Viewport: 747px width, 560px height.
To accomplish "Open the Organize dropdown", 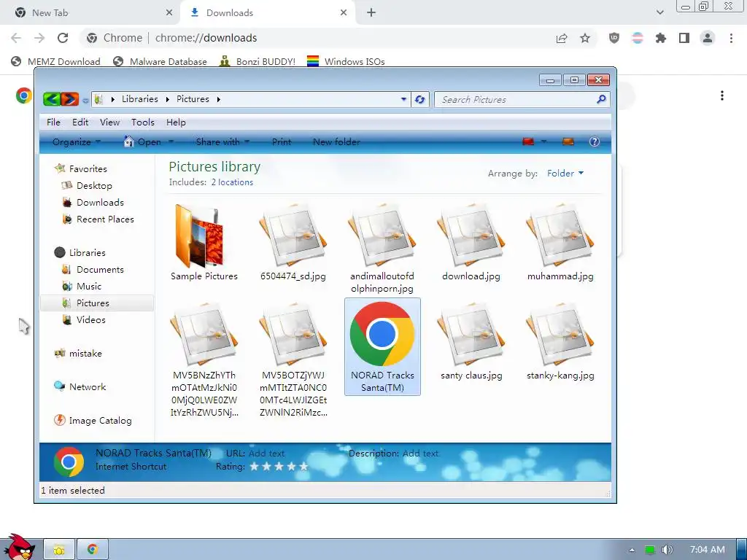I will [x=76, y=142].
